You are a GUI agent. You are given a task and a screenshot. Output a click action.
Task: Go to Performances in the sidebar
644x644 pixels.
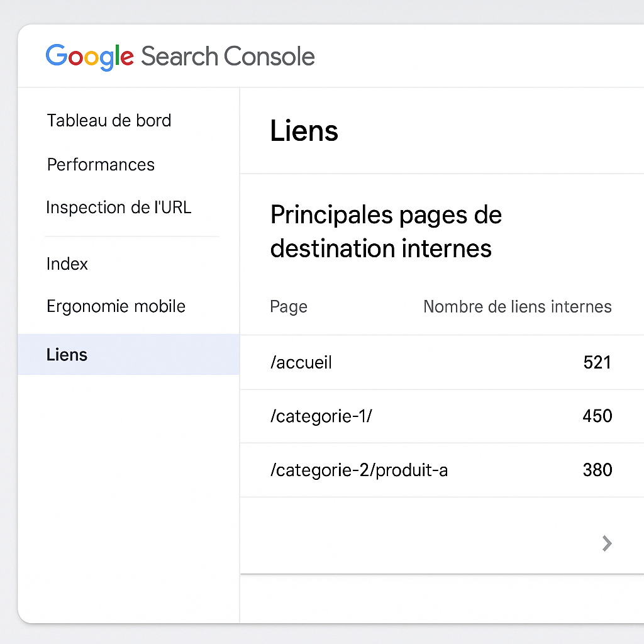click(101, 165)
